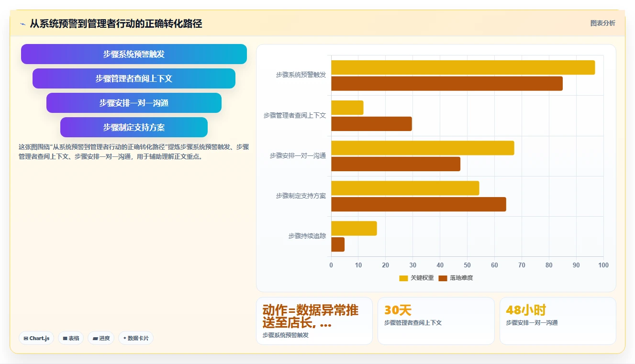Viewport: 635px width, 364px height.
Task: Select the 步骤安排一对一沟通 funnel stage
Action: coord(134,103)
